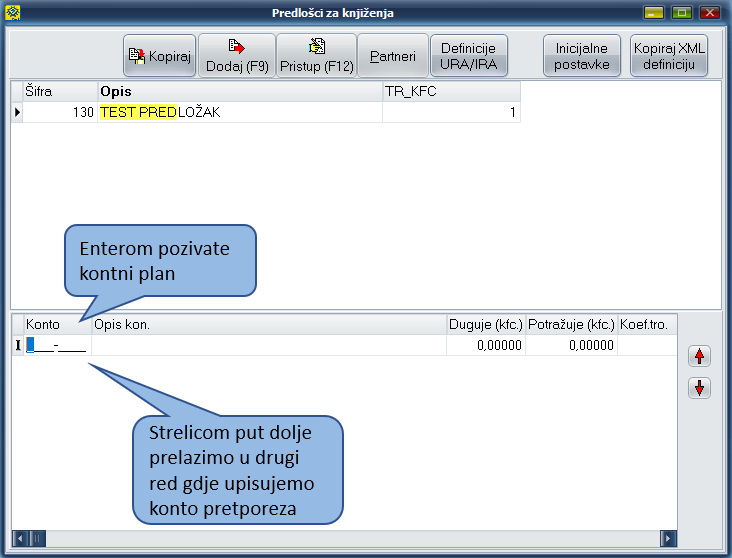Click the Partneri button
Viewport: 732px width, 558px height.
[x=393, y=56]
